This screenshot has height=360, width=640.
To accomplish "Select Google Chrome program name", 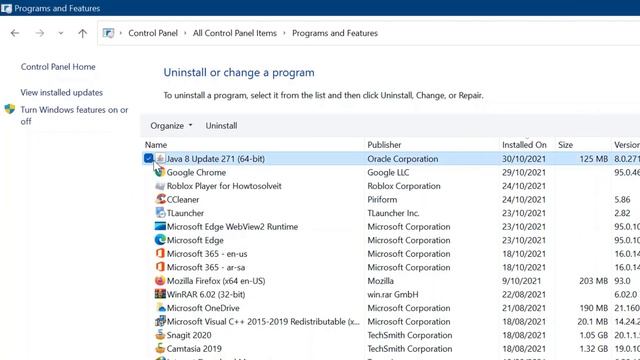I will [196, 172].
